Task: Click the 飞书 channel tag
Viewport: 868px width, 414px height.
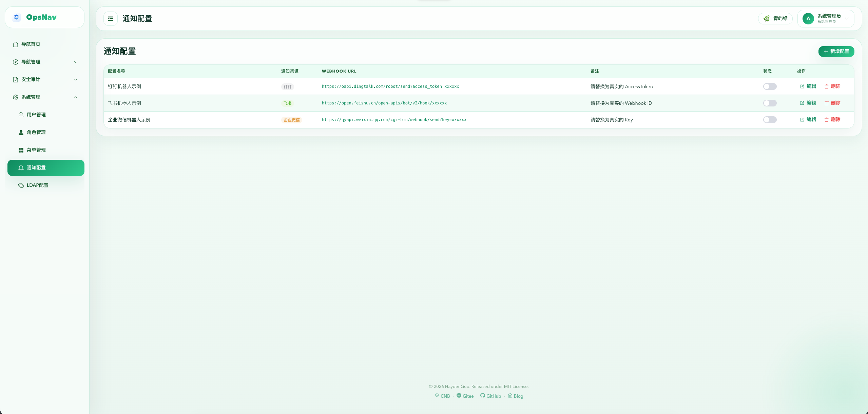Action: (x=287, y=103)
